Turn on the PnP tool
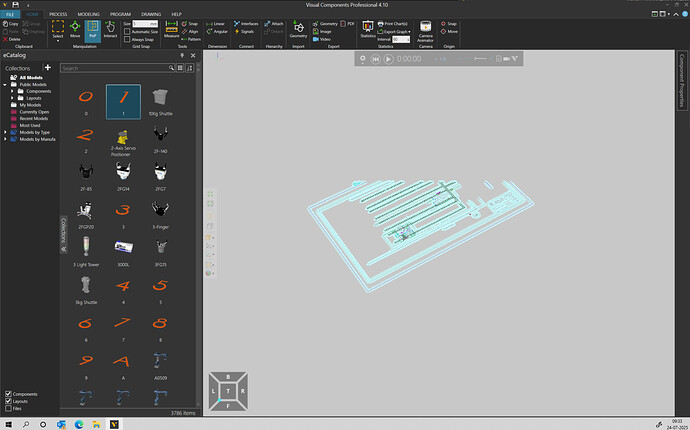The height and width of the screenshot is (430, 690). coord(92,29)
